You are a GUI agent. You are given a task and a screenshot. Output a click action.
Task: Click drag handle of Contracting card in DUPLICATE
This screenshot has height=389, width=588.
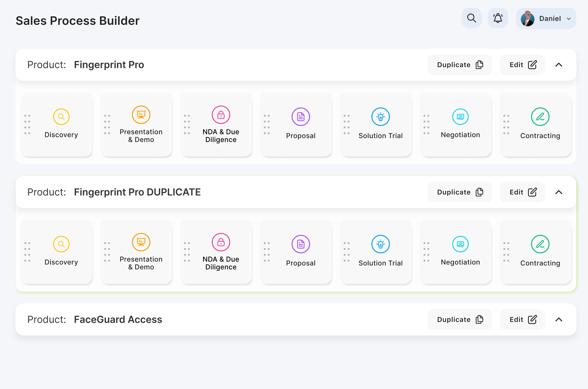[x=506, y=252]
